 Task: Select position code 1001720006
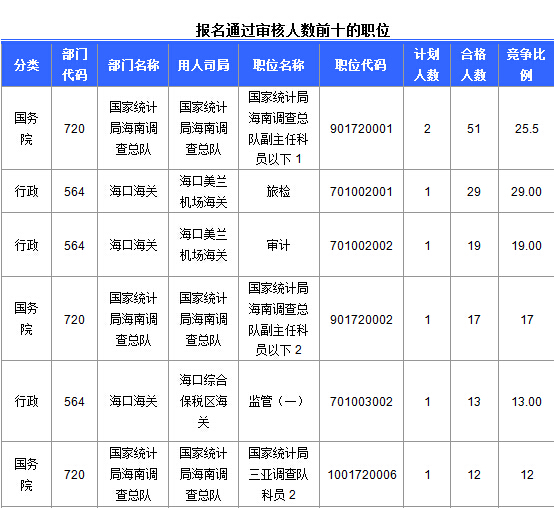pos(362,475)
